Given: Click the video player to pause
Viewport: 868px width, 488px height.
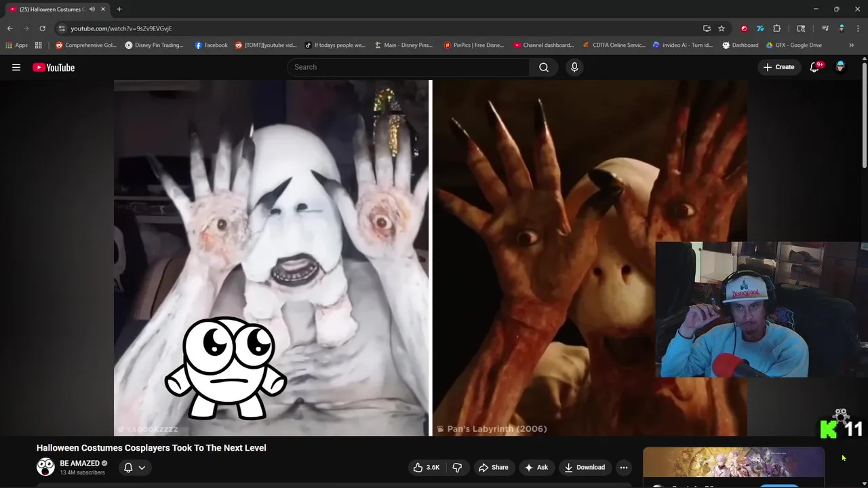Looking at the screenshot, I should pyautogui.click(x=430, y=258).
